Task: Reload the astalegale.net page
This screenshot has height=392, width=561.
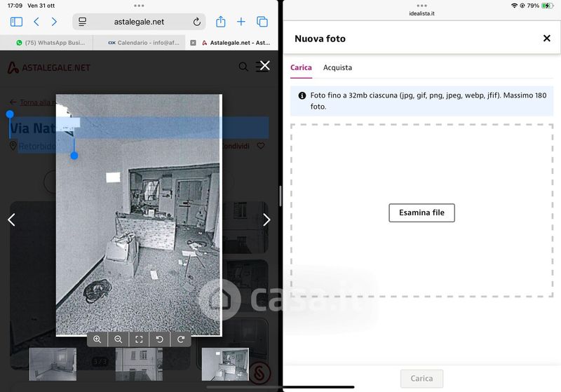Action: (197, 22)
